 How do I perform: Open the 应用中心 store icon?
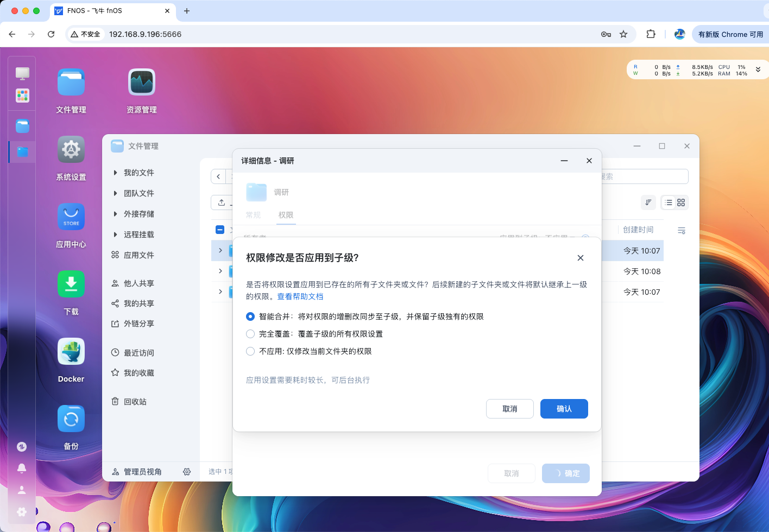(71, 217)
